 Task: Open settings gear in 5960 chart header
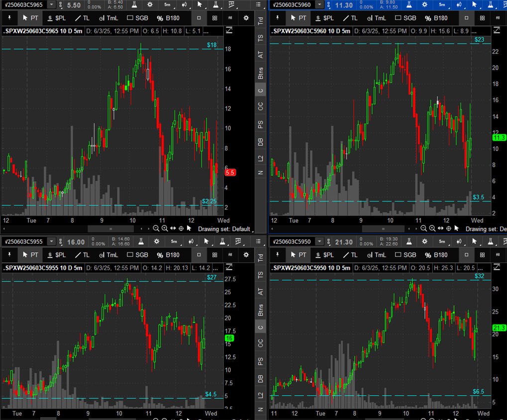coord(425,4)
